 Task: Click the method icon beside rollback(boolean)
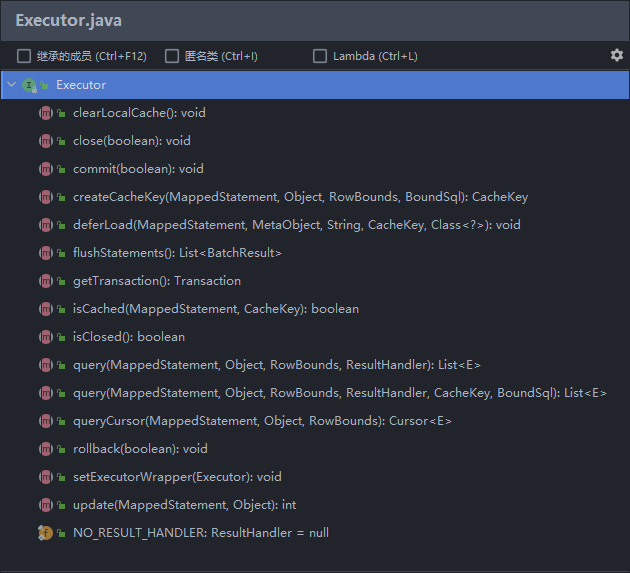click(x=45, y=449)
